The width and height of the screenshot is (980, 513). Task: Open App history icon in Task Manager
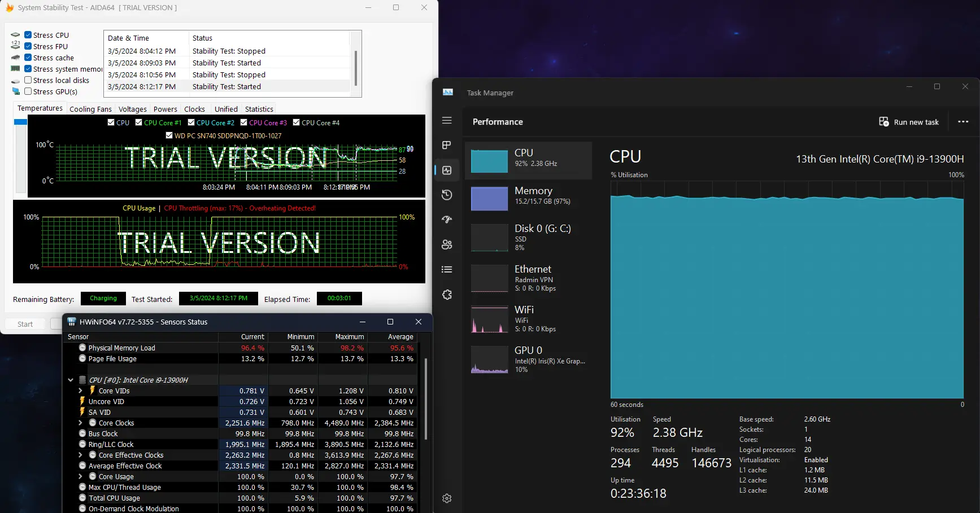(x=447, y=195)
